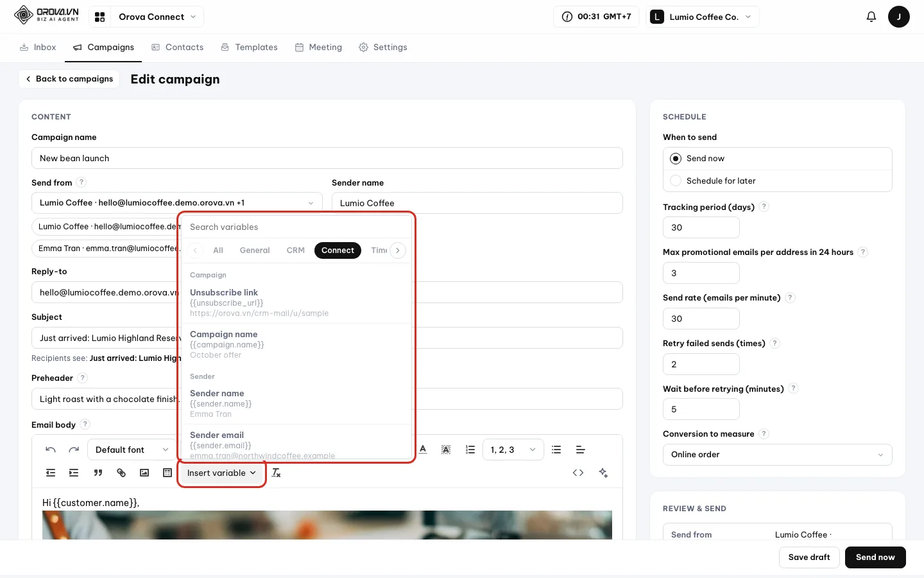Go to the Templates tab
Image resolution: width=924 pixels, height=578 pixels.
click(x=249, y=48)
